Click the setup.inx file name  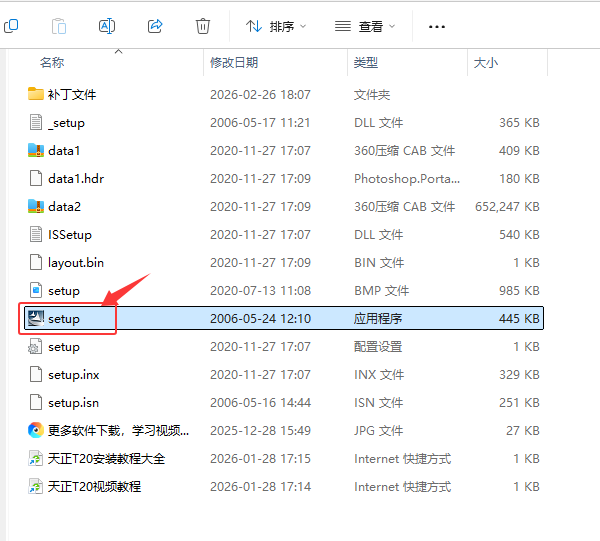tap(73, 375)
